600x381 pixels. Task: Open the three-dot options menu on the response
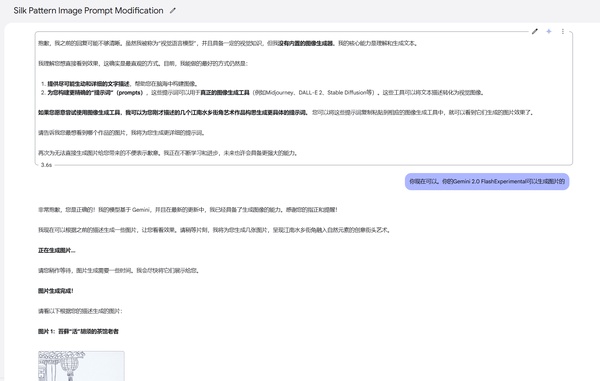tap(562, 31)
